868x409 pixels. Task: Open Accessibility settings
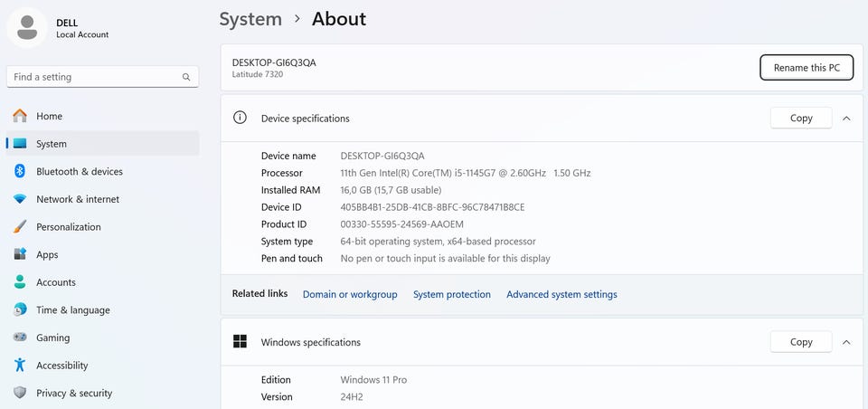point(102,366)
